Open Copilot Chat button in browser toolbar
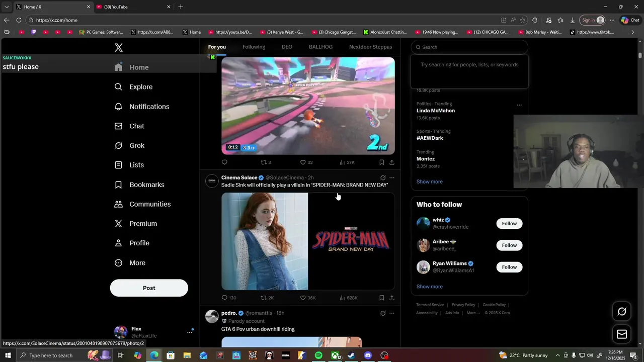The image size is (644, 362). [x=630, y=20]
